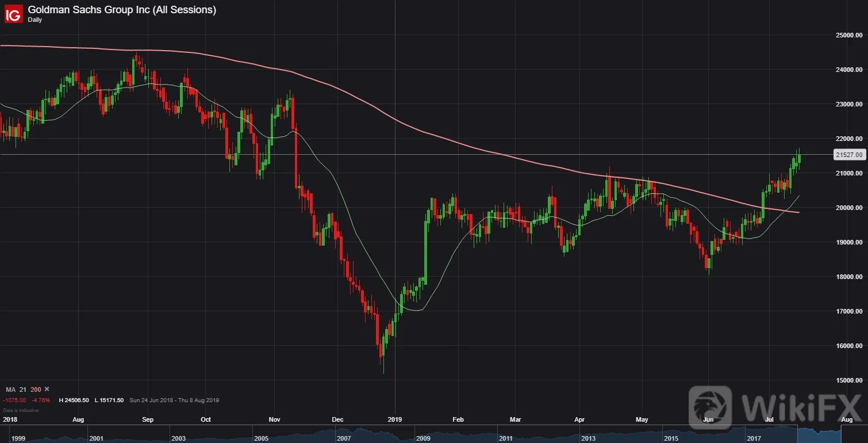Click the 2019 label on the time axis
868x443 pixels.
click(394, 419)
